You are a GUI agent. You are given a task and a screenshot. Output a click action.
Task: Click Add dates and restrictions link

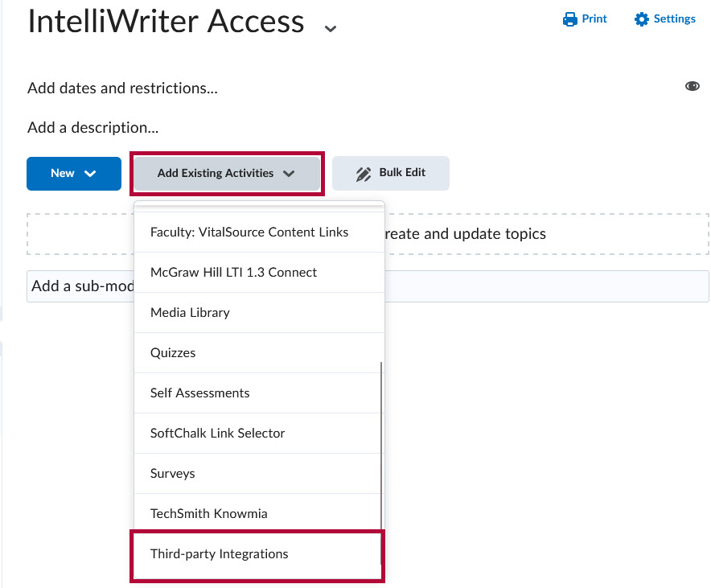point(122,88)
